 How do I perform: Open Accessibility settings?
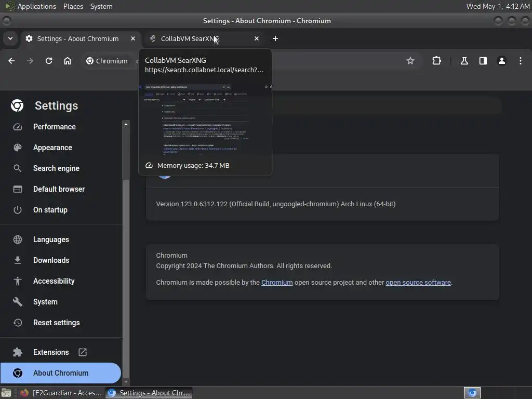click(x=54, y=281)
